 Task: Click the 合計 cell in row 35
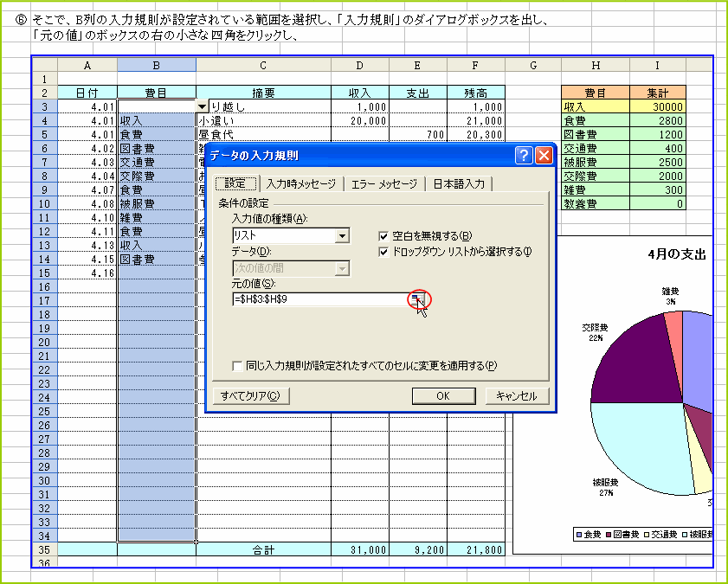[x=263, y=549]
